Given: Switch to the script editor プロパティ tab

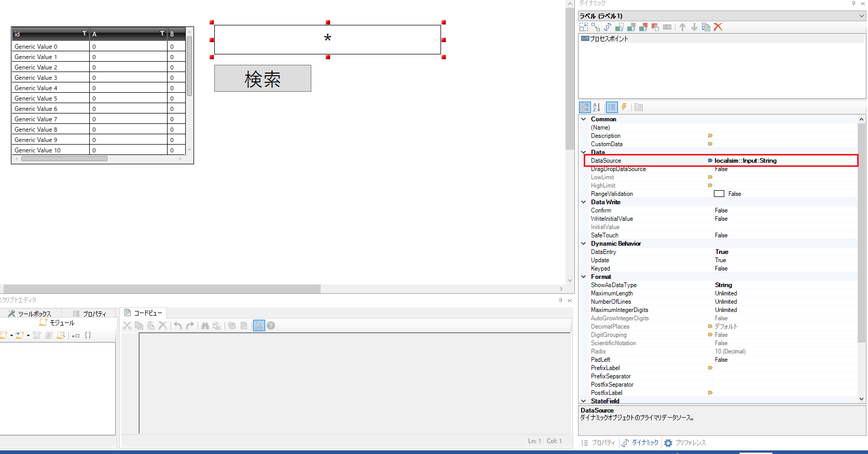Looking at the screenshot, I should click(89, 314).
